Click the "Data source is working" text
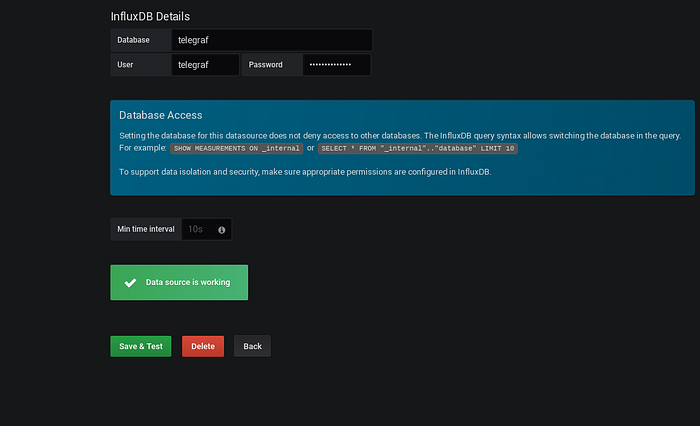The width and height of the screenshot is (700, 426). [188, 282]
